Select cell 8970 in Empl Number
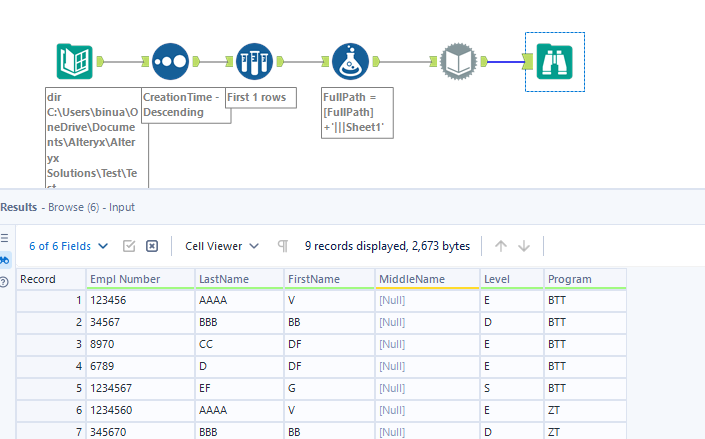 pyautogui.click(x=140, y=345)
